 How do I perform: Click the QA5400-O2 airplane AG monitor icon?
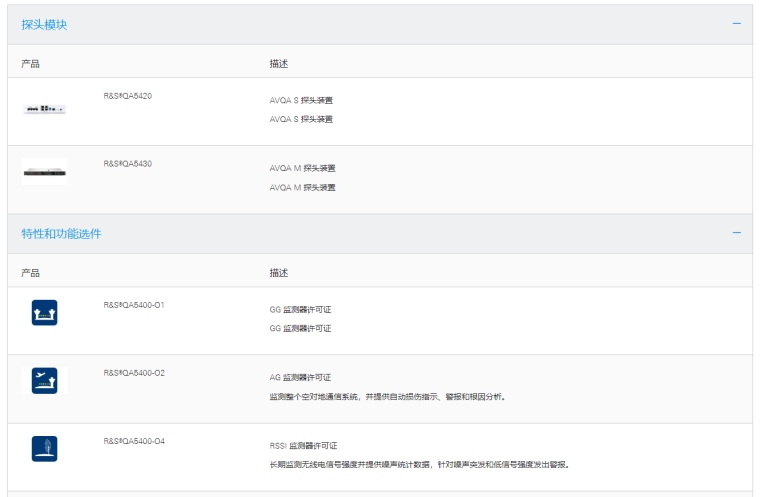click(x=44, y=380)
